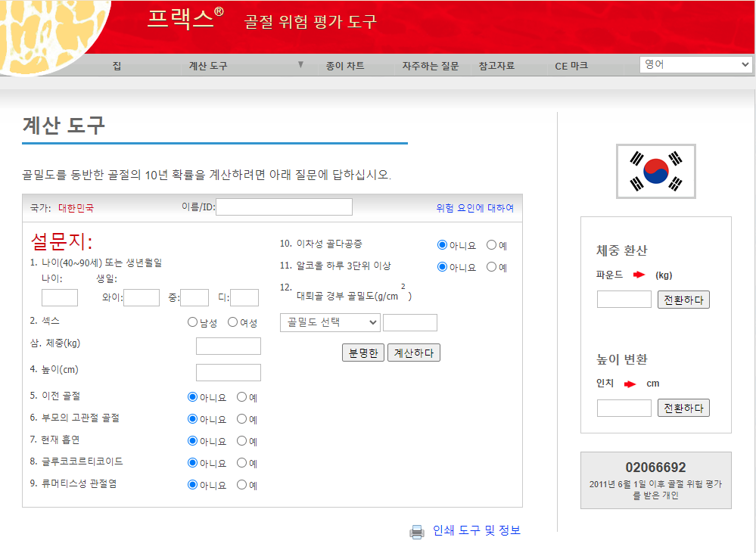
Task: Click the 파운드 pounds input field
Action: pyautogui.click(x=624, y=300)
